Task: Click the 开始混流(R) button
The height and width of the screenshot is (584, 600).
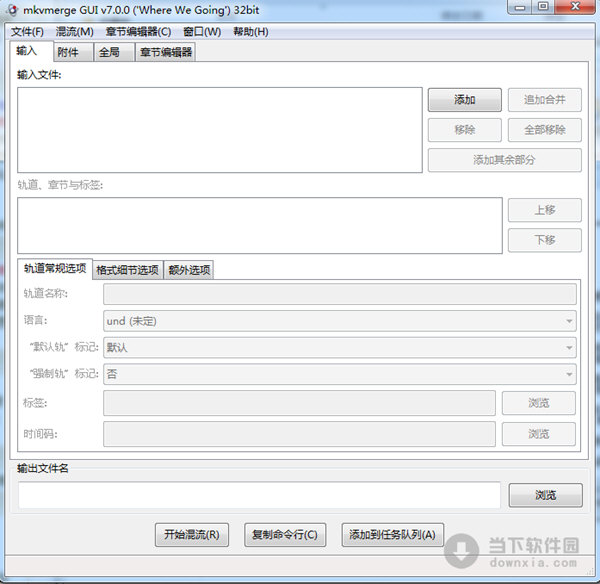Action: (x=192, y=534)
